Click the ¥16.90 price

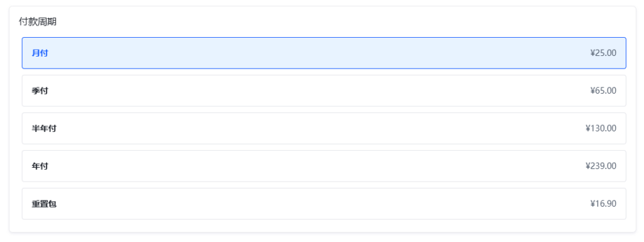pyautogui.click(x=603, y=204)
